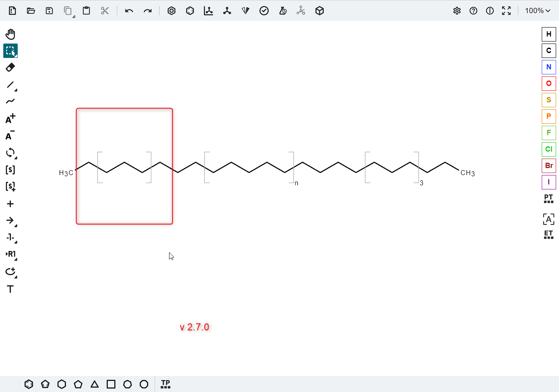
Task: Open the Aromatize tool
Action: (172, 11)
